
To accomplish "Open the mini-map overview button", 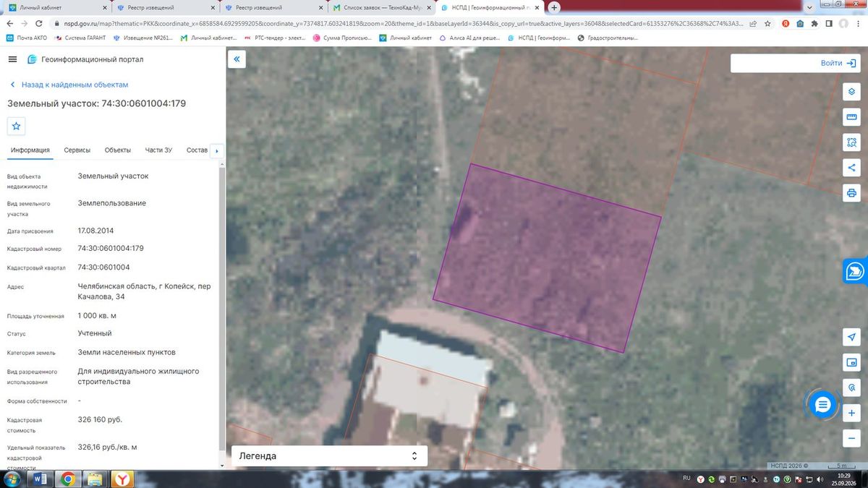I will (851, 362).
